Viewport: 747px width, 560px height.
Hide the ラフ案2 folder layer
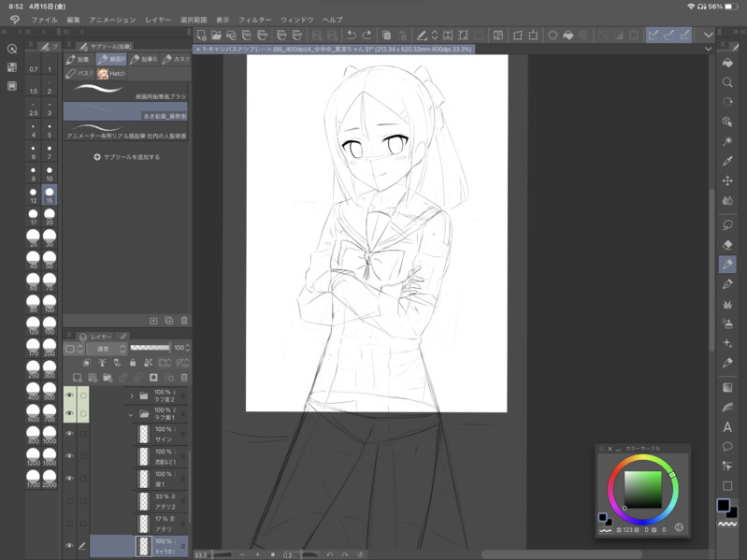[x=69, y=395]
